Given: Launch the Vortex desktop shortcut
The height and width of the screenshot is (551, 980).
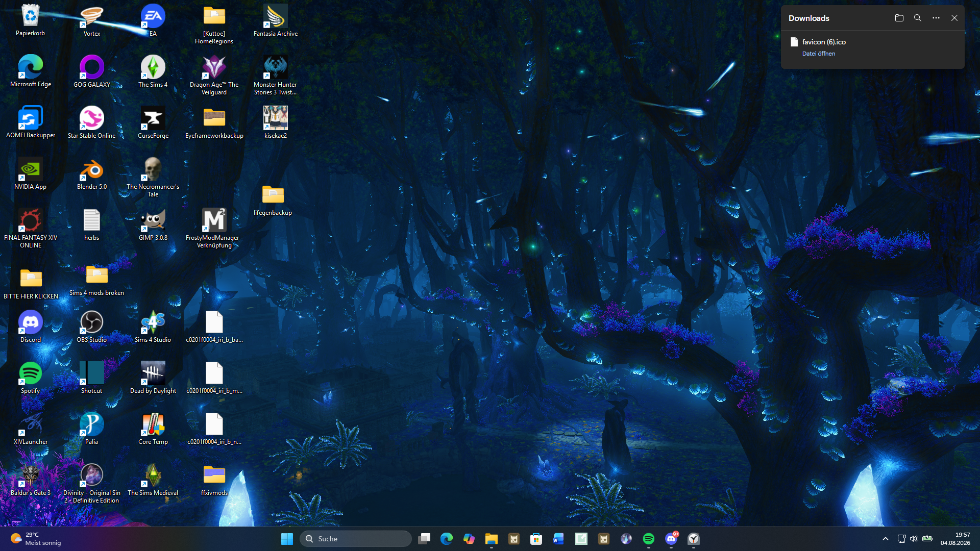Looking at the screenshot, I should coord(92,20).
